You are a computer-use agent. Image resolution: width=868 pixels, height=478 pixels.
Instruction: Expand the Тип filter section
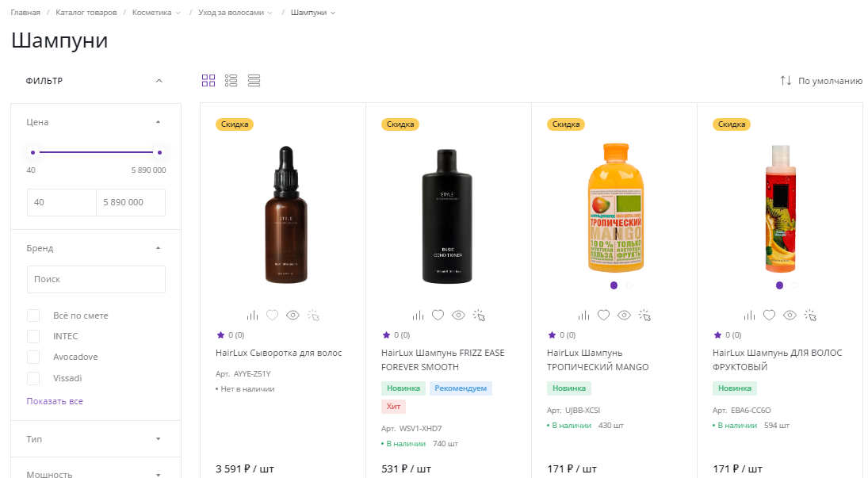pos(95,438)
